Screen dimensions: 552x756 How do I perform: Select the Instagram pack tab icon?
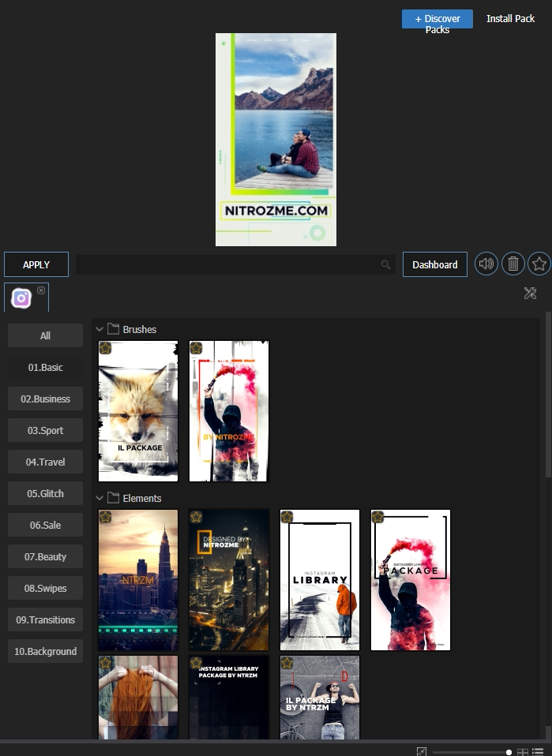click(21, 298)
